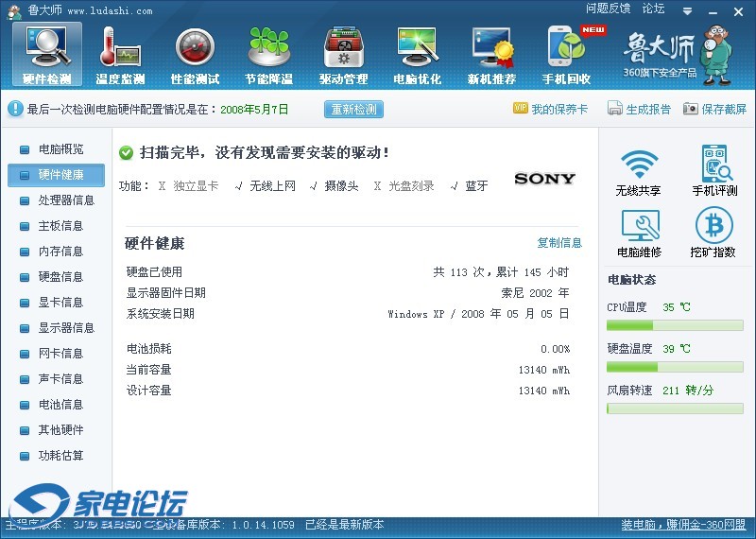Click 已经是最新版本 in the status bar
The image size is (756, 539).
[x=345, y=525]
